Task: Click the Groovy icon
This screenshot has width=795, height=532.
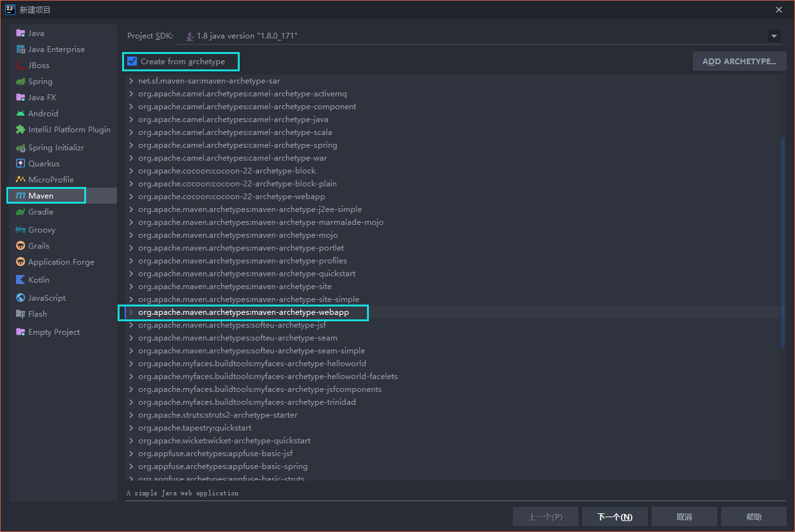Action: point(21,230)
